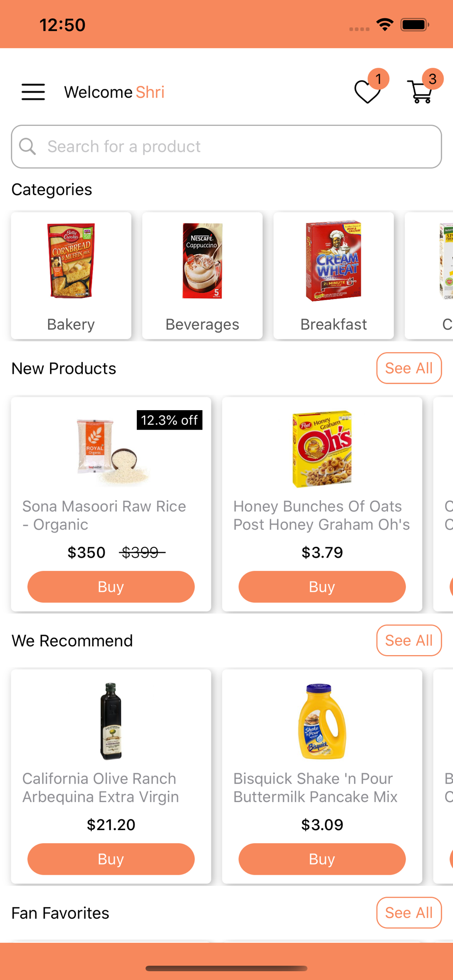Open the Bisquick pancake mix bottle image
This screenshot has height=980, width=453.
322,721
